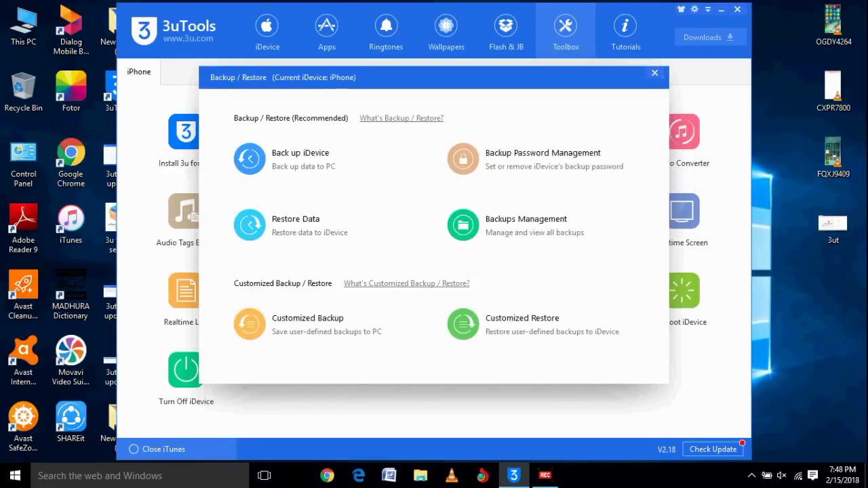The width and height of the screenshot is (868, 488).
Task: Click the Audio Tags editor icon
Action: [x=184, y=211]
